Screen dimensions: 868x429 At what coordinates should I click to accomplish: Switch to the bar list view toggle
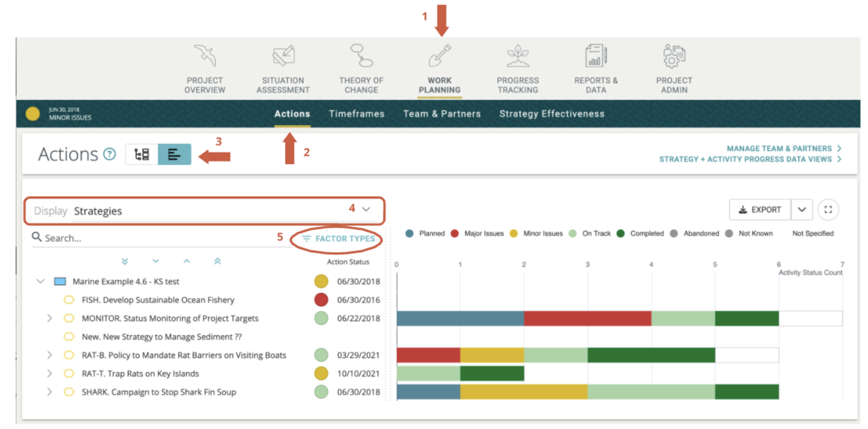pos(174,155)
